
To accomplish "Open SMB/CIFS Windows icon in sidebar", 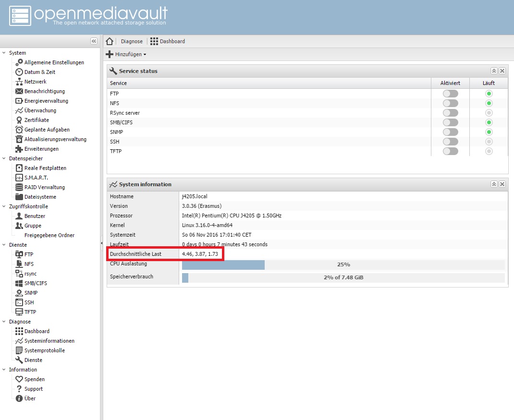I will coord(19,283).
